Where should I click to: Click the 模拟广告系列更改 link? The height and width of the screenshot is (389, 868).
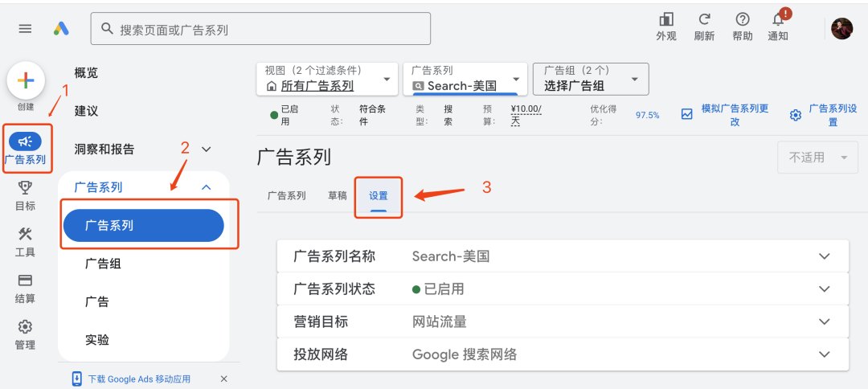click(734, 115)
